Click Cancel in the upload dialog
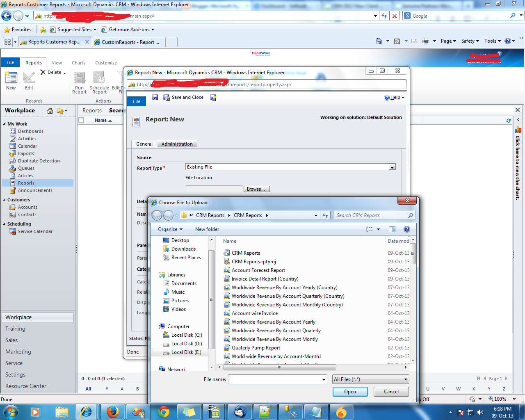This screenshot has height=420, width=525. [x=390, y=392]
